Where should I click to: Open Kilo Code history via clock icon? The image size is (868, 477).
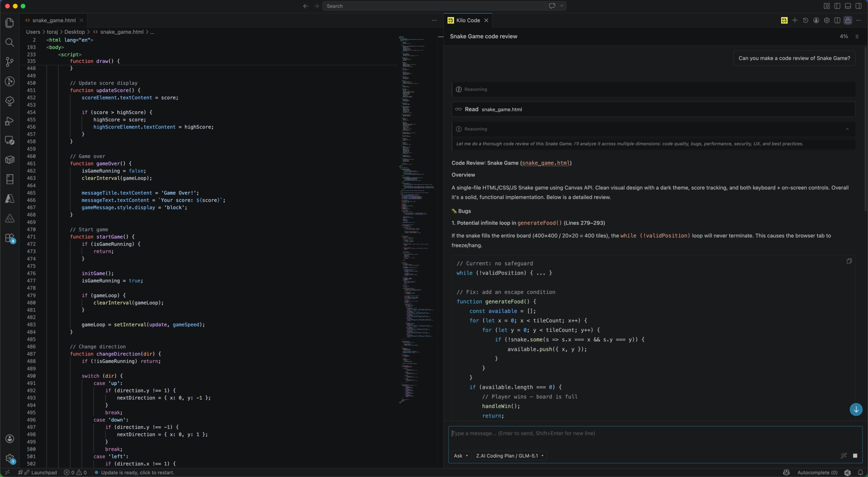coord(805,20)
